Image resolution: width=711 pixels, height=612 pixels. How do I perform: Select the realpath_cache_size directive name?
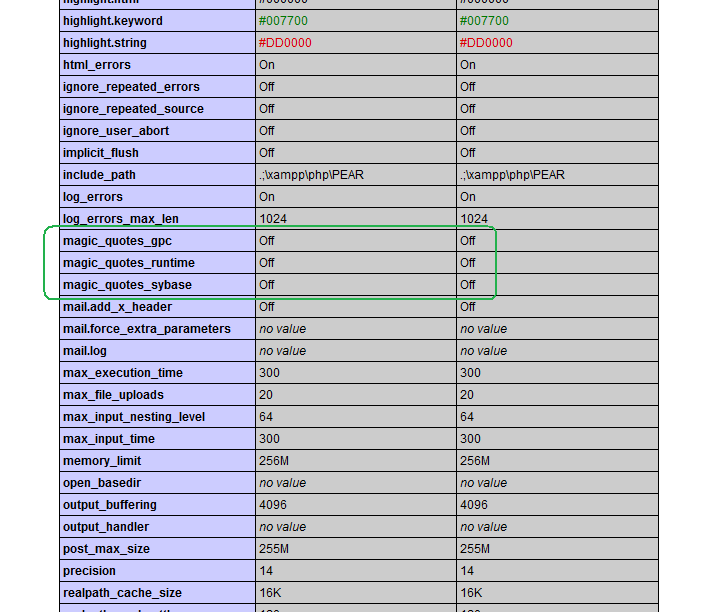pos(122,593)
